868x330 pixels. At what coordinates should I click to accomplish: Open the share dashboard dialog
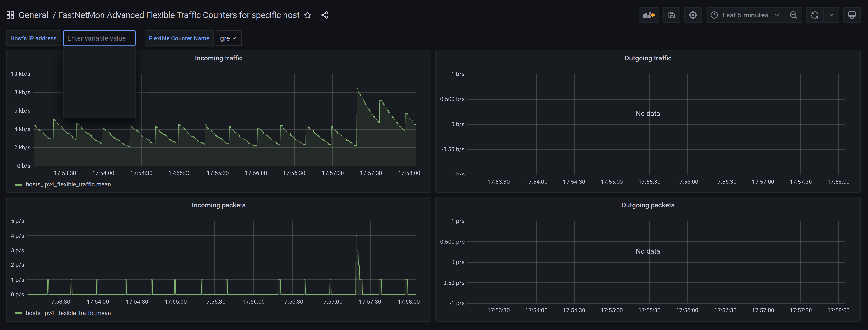click(x=324, y=15)
